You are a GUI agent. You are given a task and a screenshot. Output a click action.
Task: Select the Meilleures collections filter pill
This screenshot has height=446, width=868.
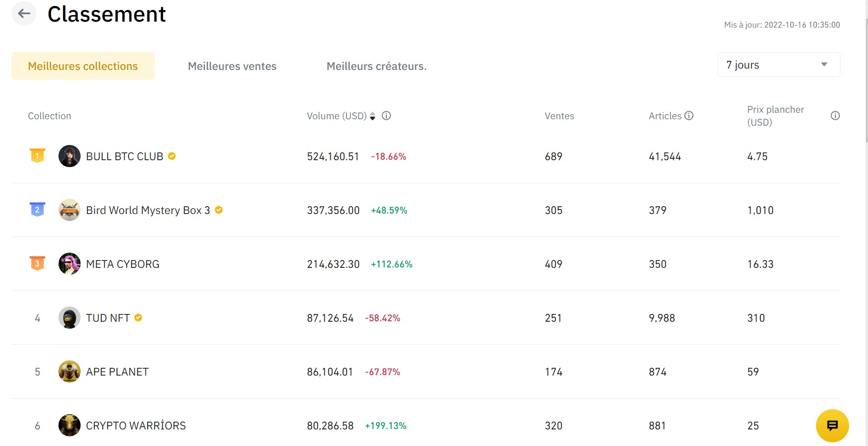tap(82, 65)
